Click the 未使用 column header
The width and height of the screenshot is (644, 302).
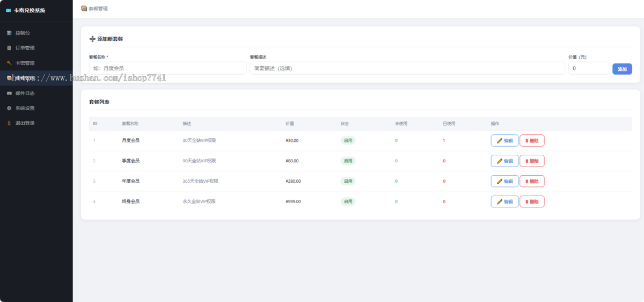pos(401,124)
